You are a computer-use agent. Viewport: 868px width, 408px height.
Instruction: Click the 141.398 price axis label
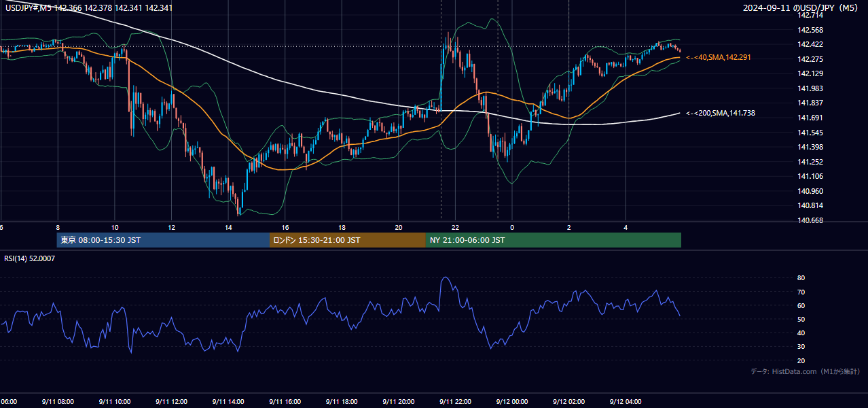click(810, 147)
